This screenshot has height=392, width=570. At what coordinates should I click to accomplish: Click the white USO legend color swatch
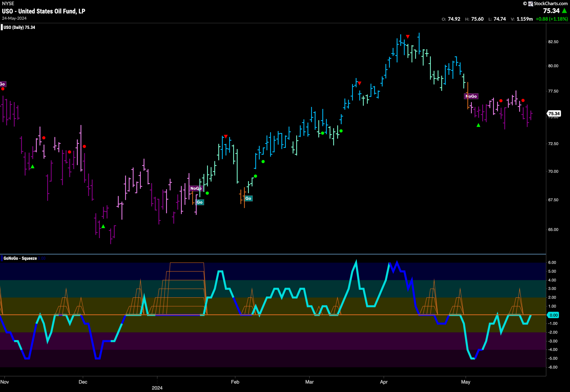pyautogui.click(x=2, y=27)
